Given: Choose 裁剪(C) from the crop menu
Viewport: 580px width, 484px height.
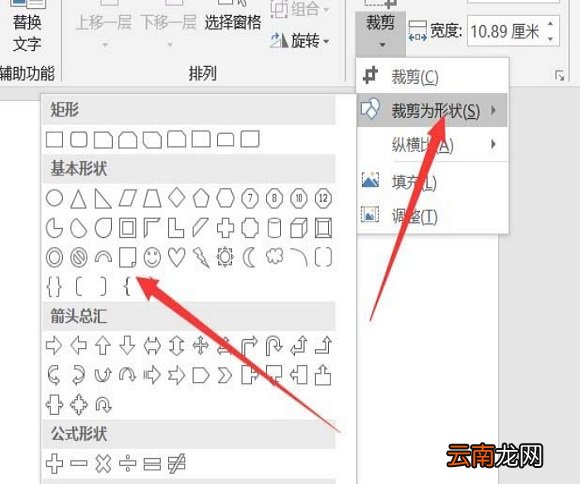Looking at the screenshot, I should click(432, 77).
